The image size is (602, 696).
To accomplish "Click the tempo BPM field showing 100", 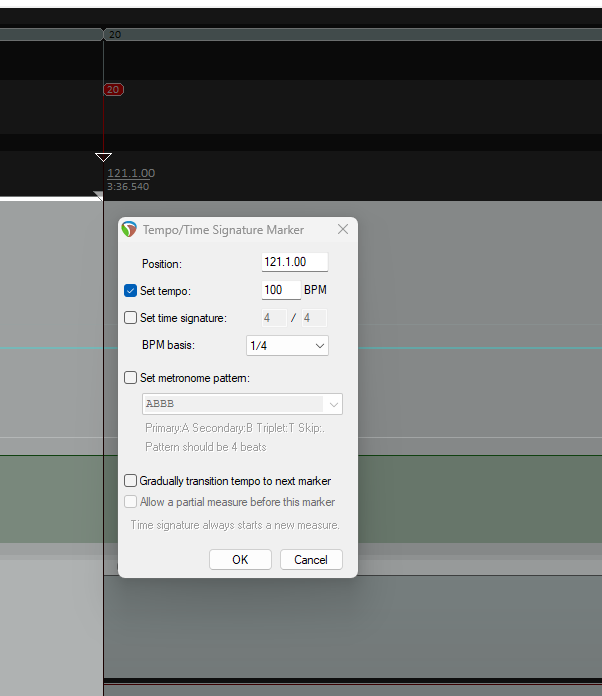I will click(280, 290).
